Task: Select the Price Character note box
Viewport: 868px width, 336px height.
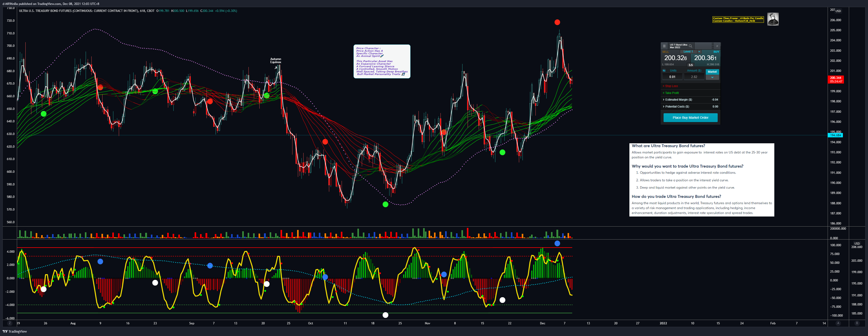Action: coord(382,61)
